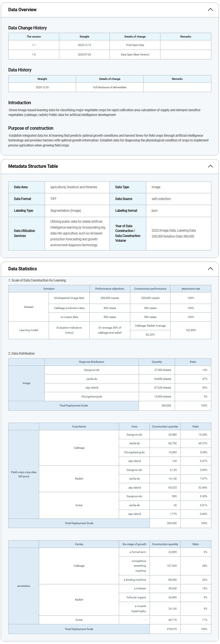Click the Introduction heading

pyautogui.click(x=20, y=103)
